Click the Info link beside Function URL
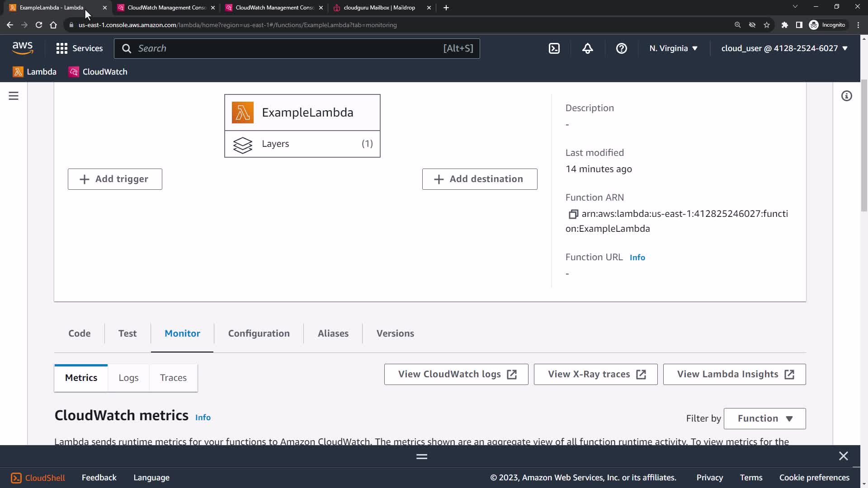 (637, 258)
